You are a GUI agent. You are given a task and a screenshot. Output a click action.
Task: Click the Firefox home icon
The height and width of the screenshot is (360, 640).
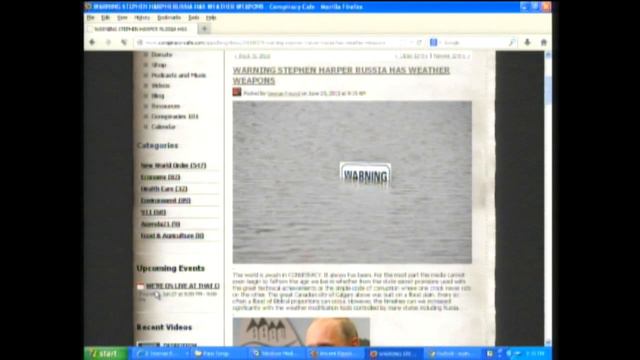tap(544, 42)
